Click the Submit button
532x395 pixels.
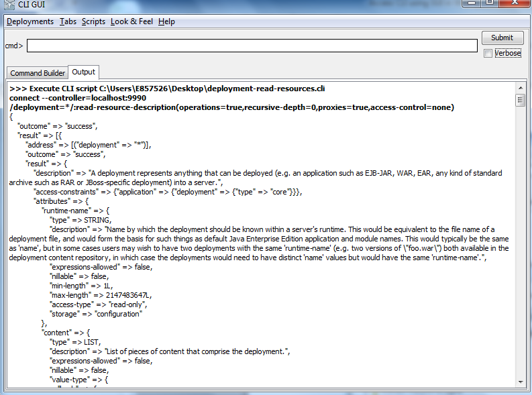click(502, 38)
